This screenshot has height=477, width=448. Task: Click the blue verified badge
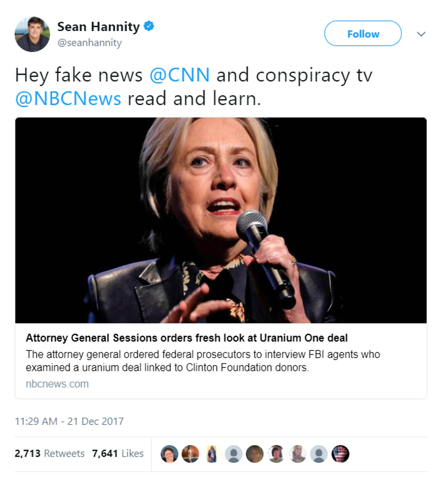coord(149,26)
